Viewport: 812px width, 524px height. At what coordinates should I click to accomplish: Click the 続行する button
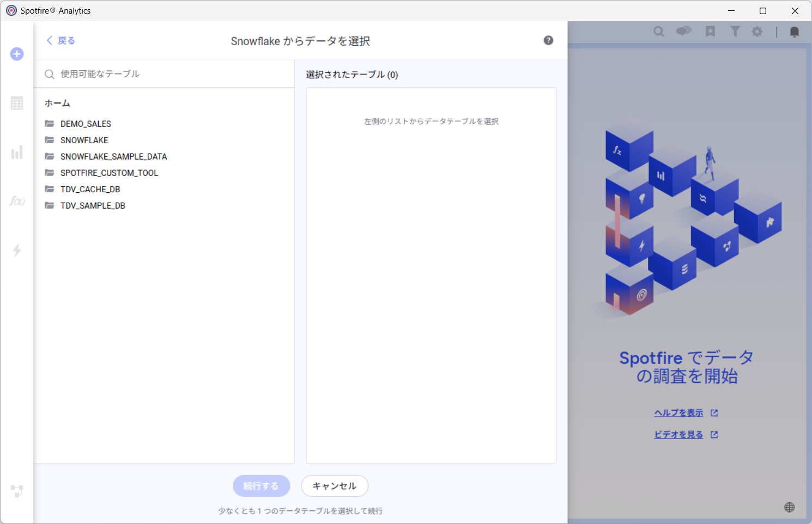[261, 486]
